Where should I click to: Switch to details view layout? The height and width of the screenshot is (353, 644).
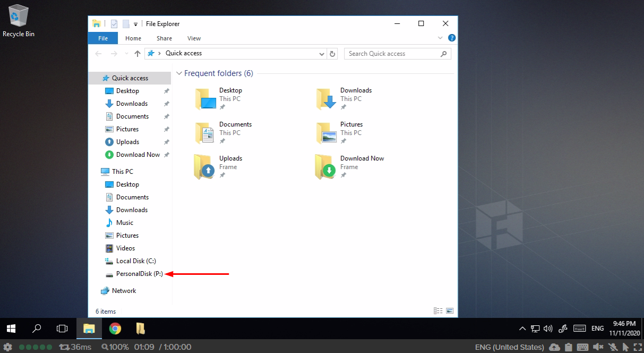[x=438, y=311]
